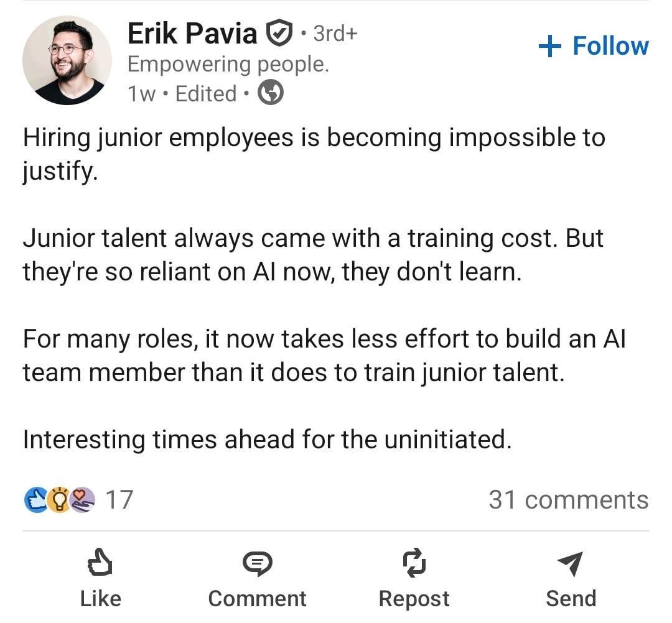Image resolution: width=672 pixels, height=623 pixels.
Task: Open the list of 17 reactions
Action: coord(119,499)
